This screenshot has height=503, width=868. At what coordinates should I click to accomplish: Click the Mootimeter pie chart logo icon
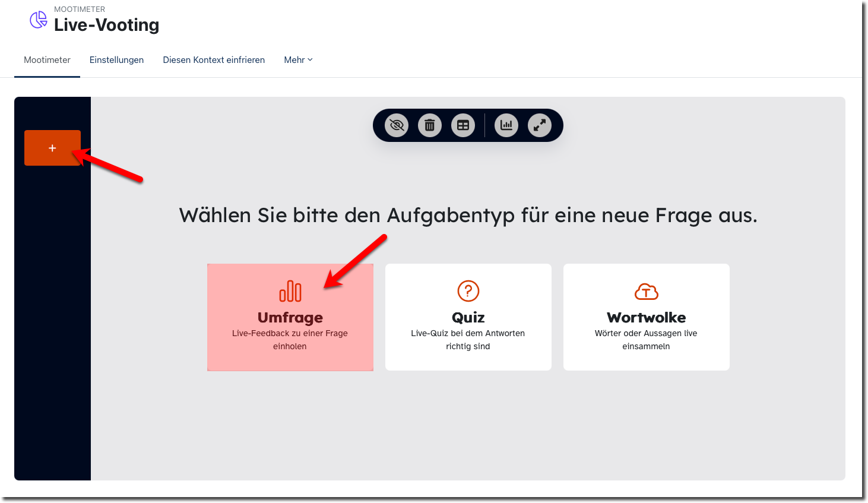pos(39,20)
